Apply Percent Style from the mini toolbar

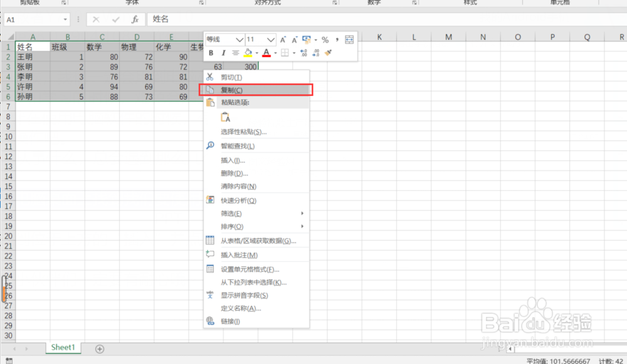click(x=325, y=39)
